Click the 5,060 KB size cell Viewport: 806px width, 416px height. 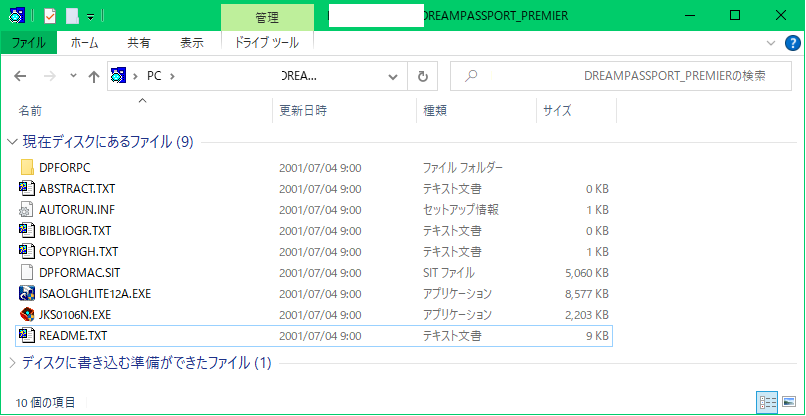point(587,273)
